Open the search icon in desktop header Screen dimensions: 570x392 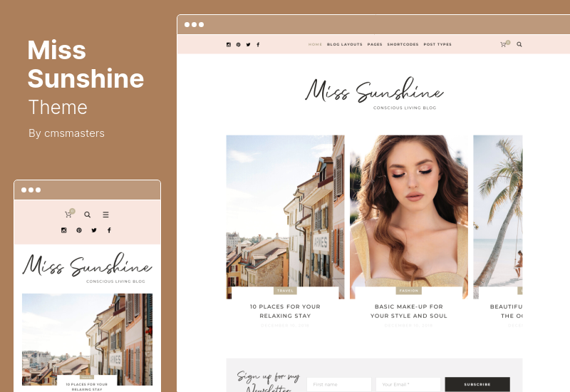519,44
